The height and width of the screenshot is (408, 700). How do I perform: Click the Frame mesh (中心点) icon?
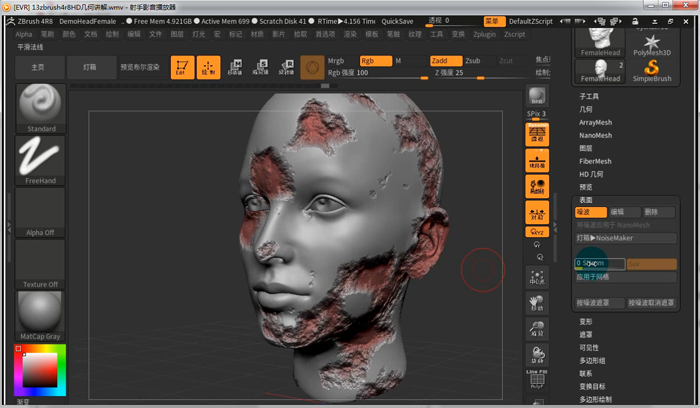(537, 277)
